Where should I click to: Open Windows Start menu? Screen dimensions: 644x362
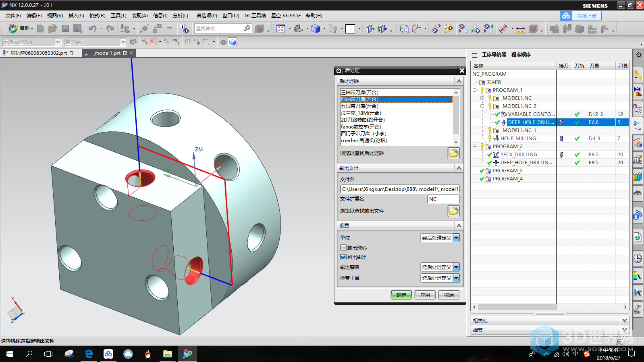pos(10,354)
